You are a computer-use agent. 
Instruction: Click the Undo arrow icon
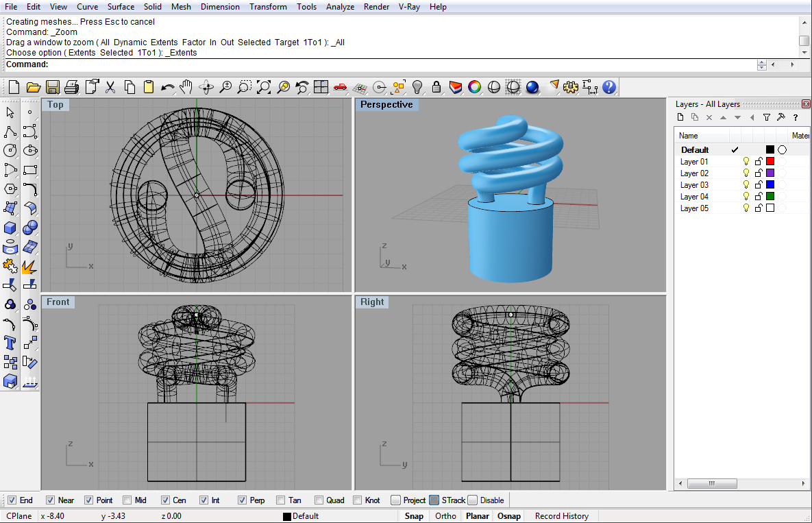[x=167, y=87]
